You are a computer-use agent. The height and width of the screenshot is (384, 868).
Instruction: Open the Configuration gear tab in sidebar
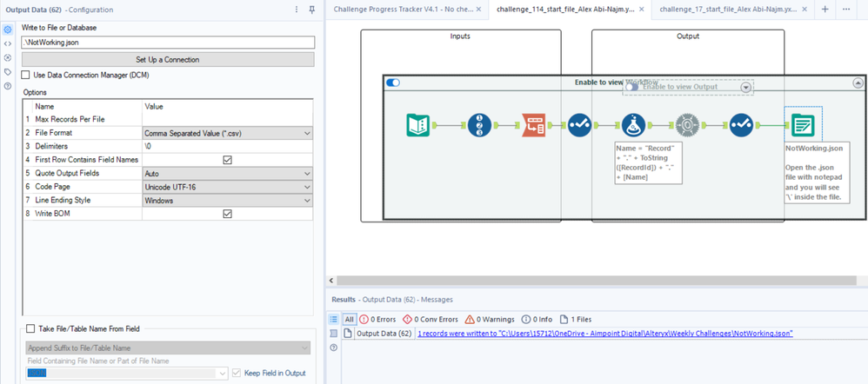pos(8,30)
